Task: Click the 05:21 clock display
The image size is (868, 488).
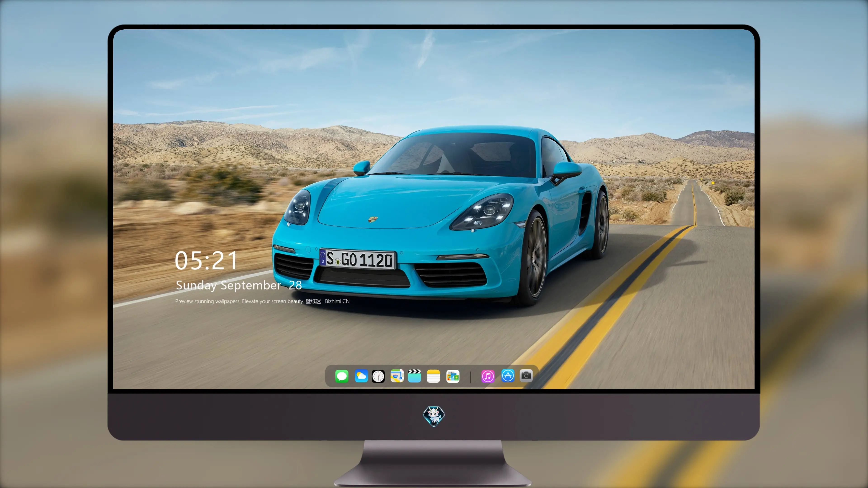Action: 206,261
